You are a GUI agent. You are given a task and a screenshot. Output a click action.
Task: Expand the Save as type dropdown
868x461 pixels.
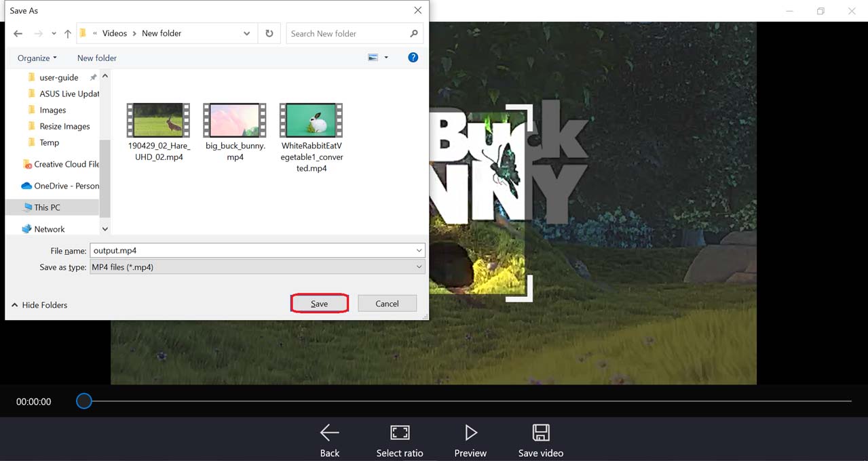tap(419, 267)
